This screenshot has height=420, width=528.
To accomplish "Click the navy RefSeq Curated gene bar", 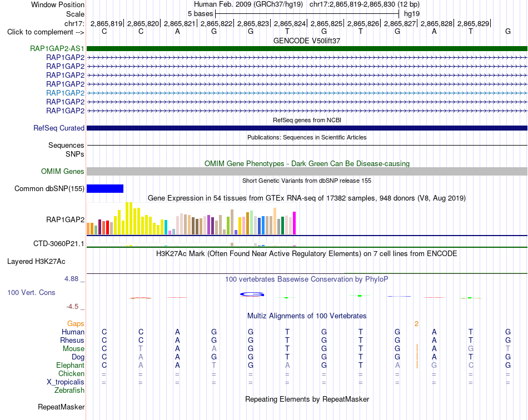I will (307, 128).
